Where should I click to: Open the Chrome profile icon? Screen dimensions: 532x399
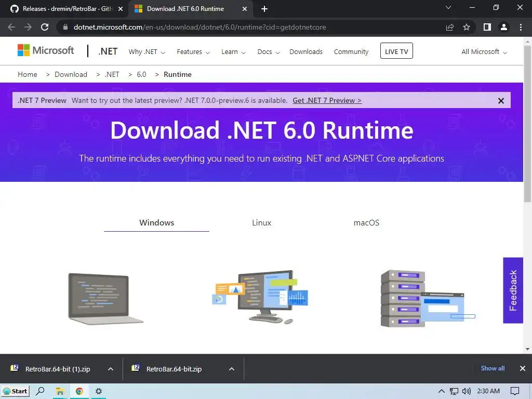(x=504, y=27)
